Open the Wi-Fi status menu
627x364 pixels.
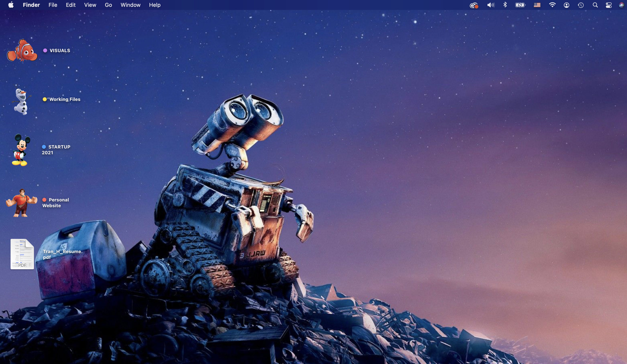(x=552, y=5)
